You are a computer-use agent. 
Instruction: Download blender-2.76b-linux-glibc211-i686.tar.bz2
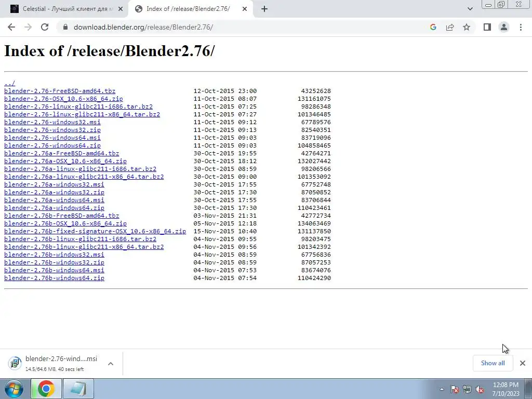81,239
